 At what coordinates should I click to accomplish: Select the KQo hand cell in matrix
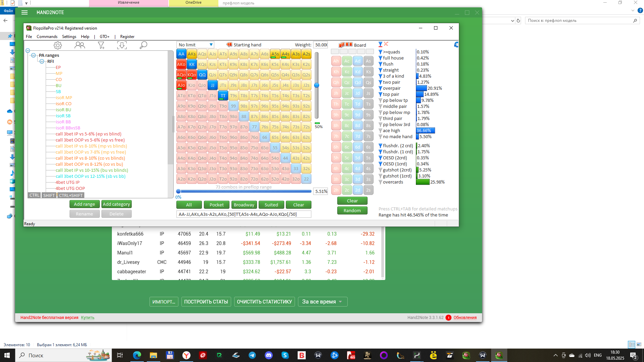pyautogui.click(x=192, y=75)
